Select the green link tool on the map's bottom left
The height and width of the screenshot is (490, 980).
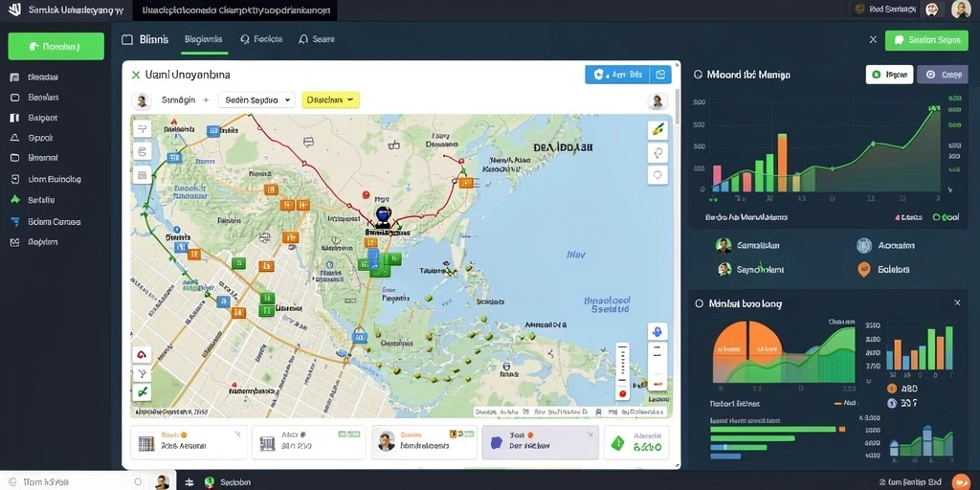pyautogui.click(x=142, y=392)
